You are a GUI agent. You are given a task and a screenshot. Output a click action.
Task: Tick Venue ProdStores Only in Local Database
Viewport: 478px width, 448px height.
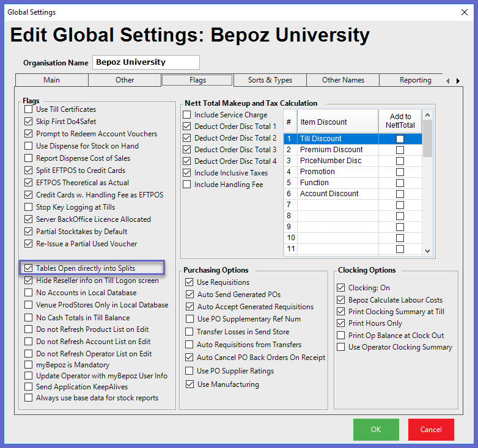pyautogui.click(x=28, y=305)
